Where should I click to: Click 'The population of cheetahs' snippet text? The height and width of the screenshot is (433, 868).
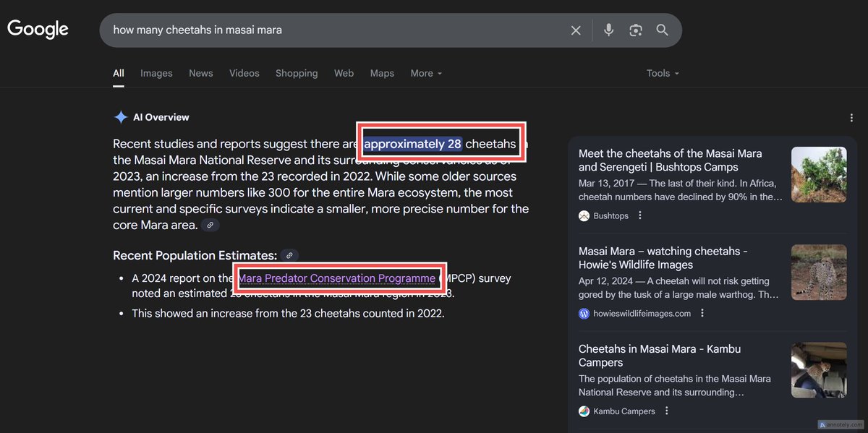[675, 385]
